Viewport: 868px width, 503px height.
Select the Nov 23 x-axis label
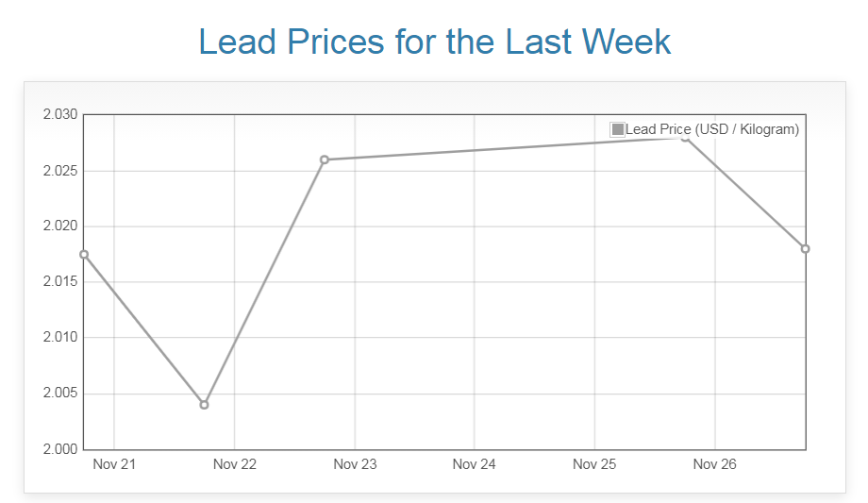tap(355, 464)
